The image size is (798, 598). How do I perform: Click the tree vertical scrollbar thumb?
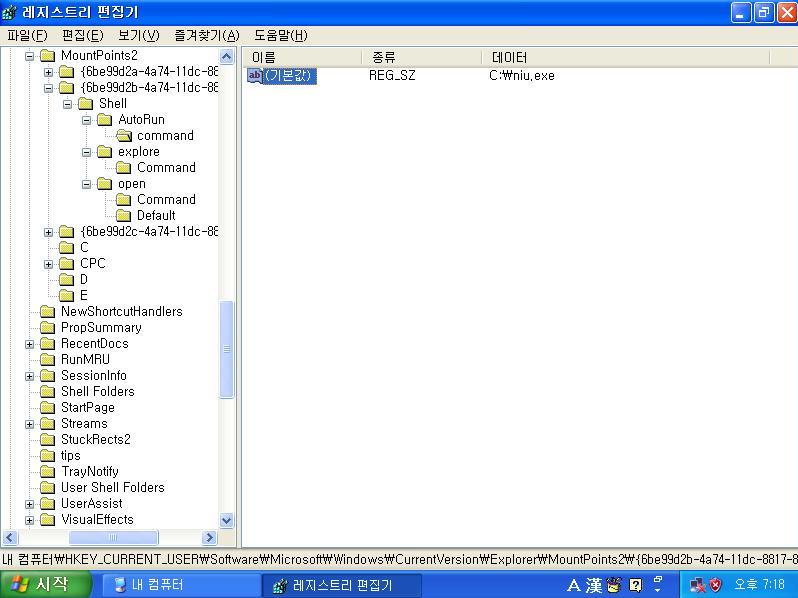226,349
